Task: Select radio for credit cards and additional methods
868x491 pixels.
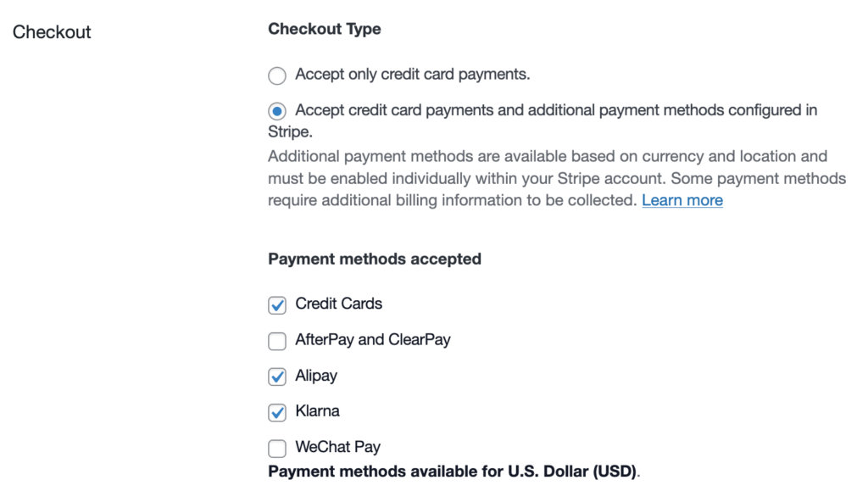Action: click(277, 111)
